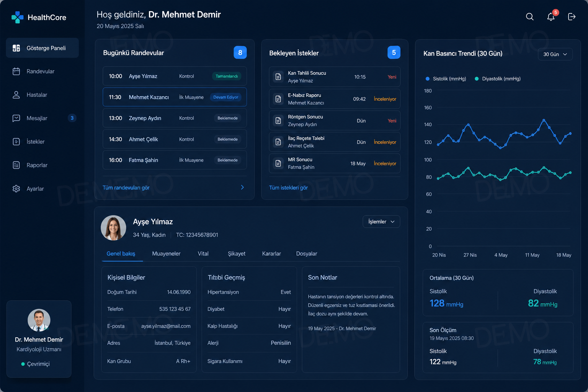Click the HealthCore logo icon
The width and height of the screenshot is (588, 392).
tap(17, 17)
